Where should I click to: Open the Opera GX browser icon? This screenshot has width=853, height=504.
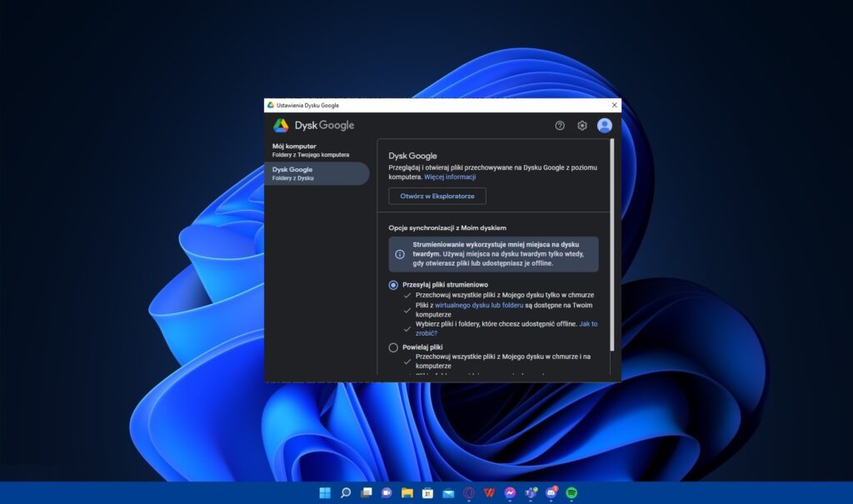[469, 493]
